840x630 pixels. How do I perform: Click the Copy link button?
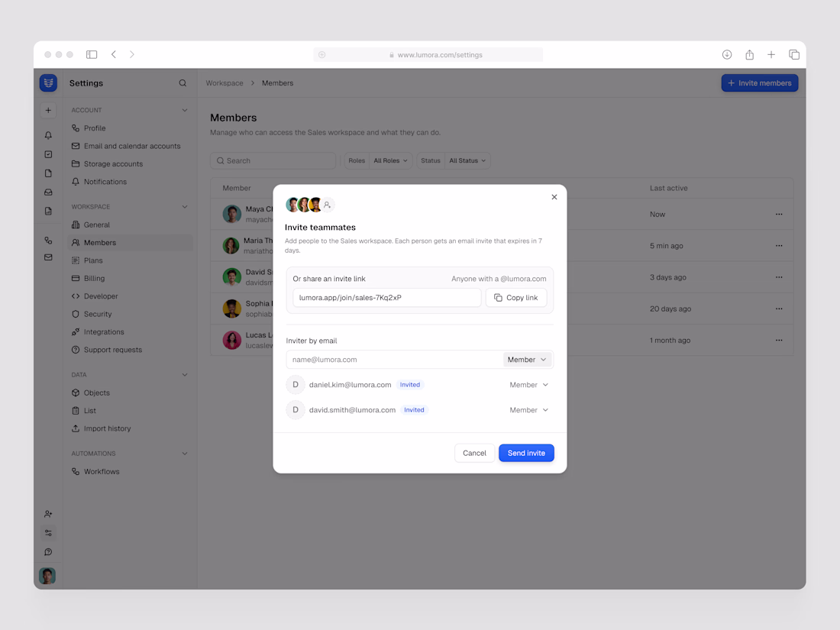(516, 298)
